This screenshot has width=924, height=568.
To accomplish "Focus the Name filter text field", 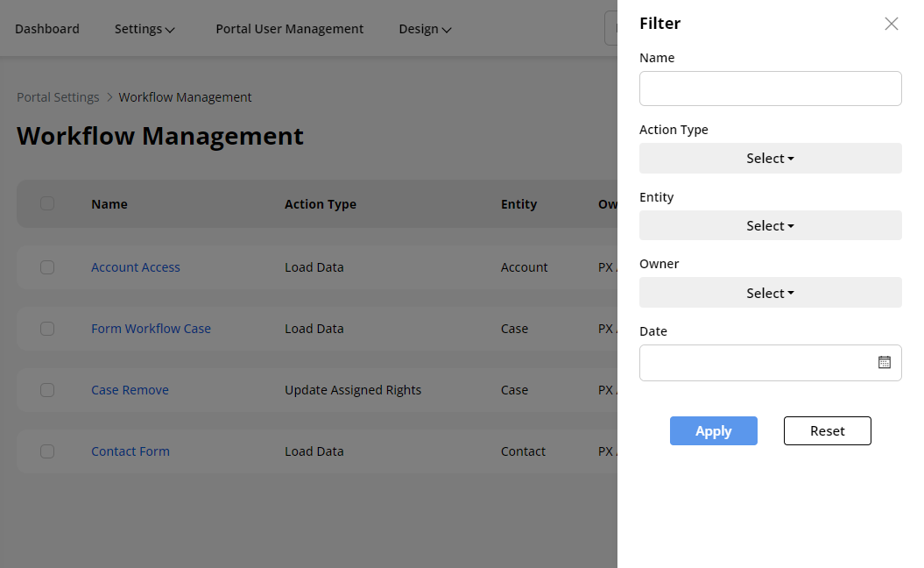I will (x=770, y=89).
